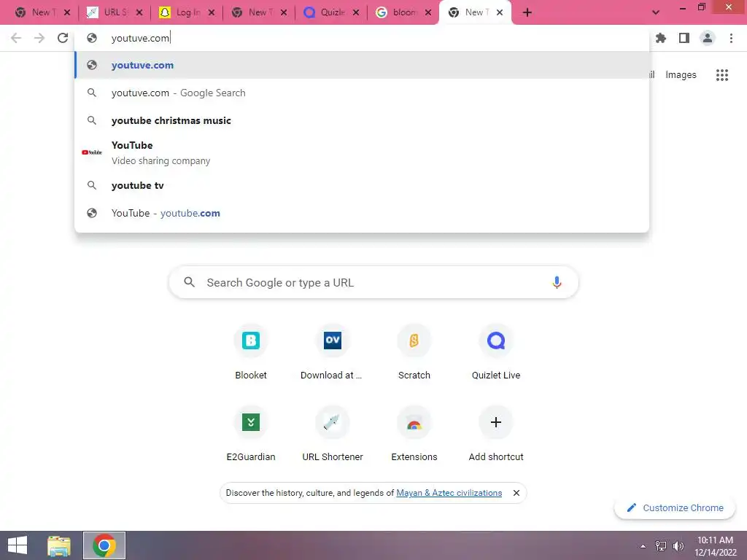Click the address bar containing youtuve.com
This screenshot has height=560, width=747.
[x=362, y=38]
